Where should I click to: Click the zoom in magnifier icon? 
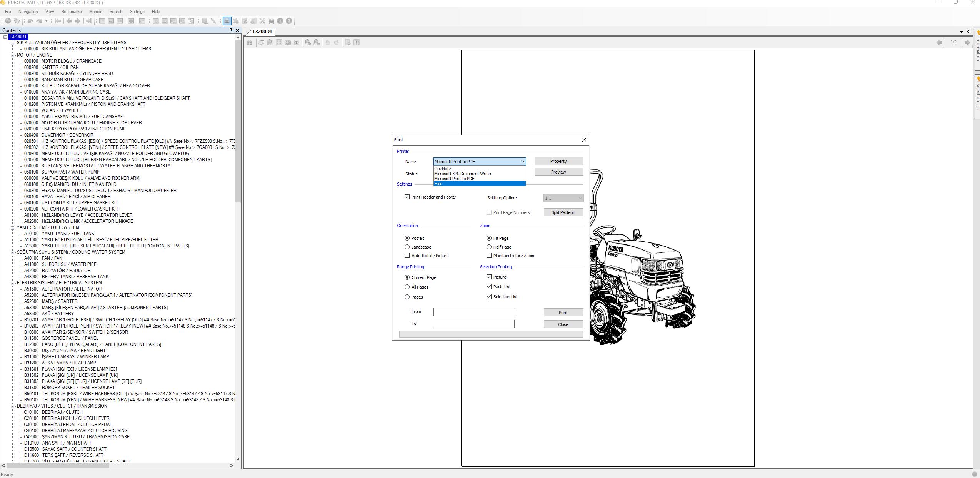[308, 43]
